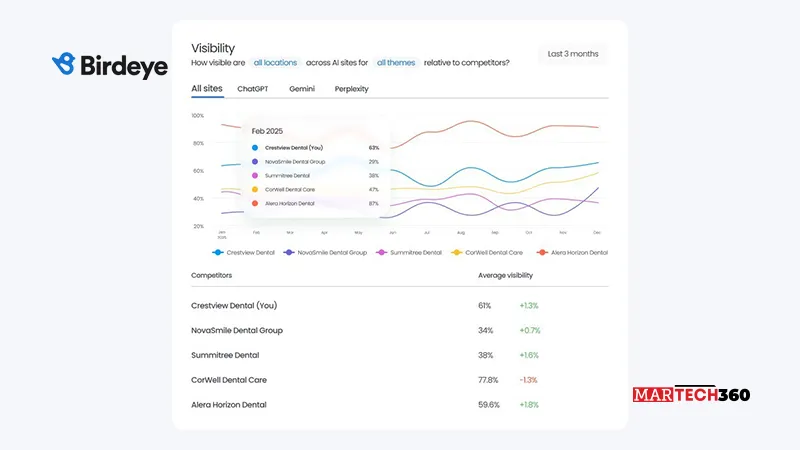Select the All sites tab
The image size is (800, 450).
(x=207, y=89)
